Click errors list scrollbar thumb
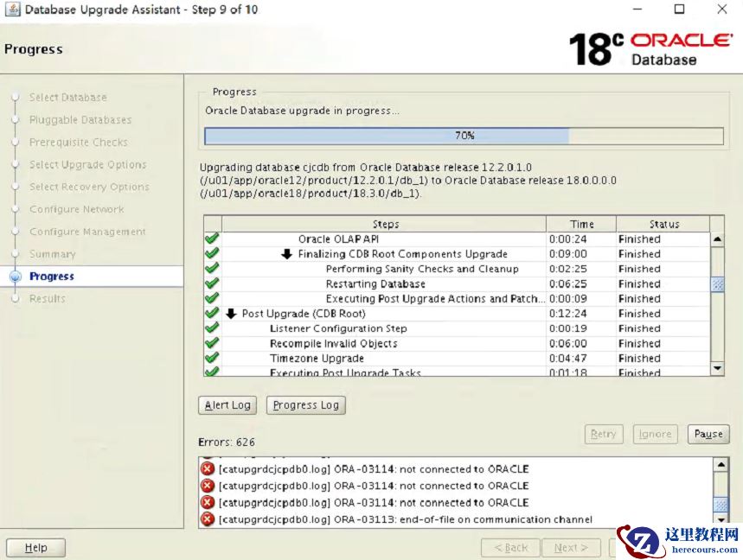This screenshot has width=743, height=560. pos(721,504)
